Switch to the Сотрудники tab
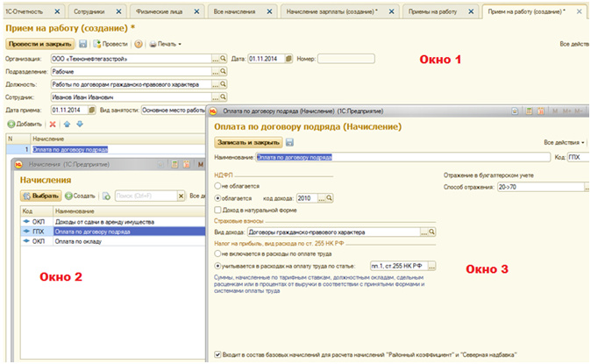The height and width of the screenshot is (364, 591). (89, 11)
